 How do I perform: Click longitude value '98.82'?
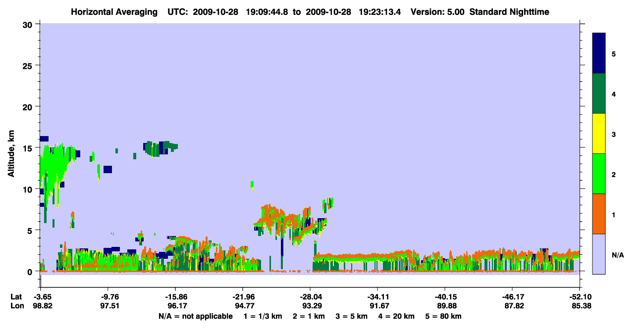click(43, 306)
